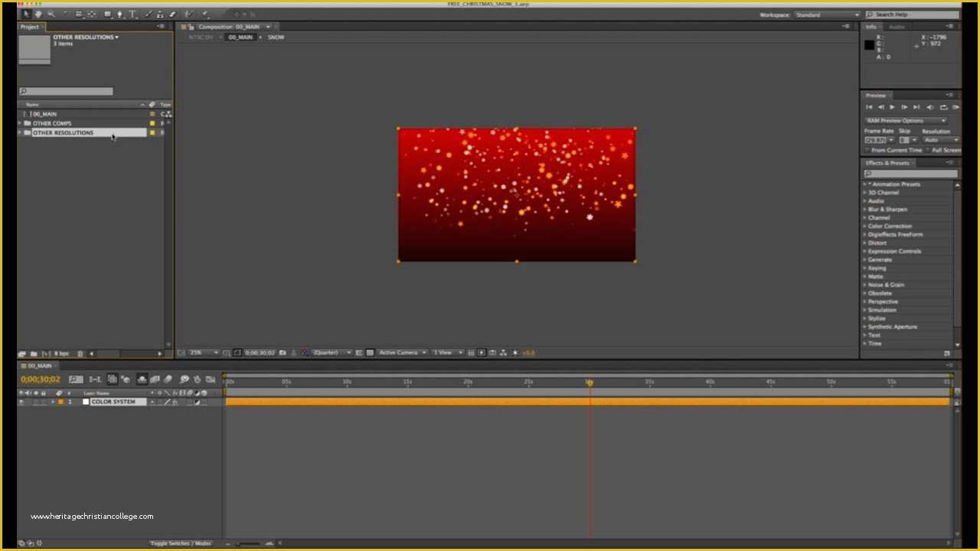Click the new folder icon in Project panel

(x=34, y=354)
